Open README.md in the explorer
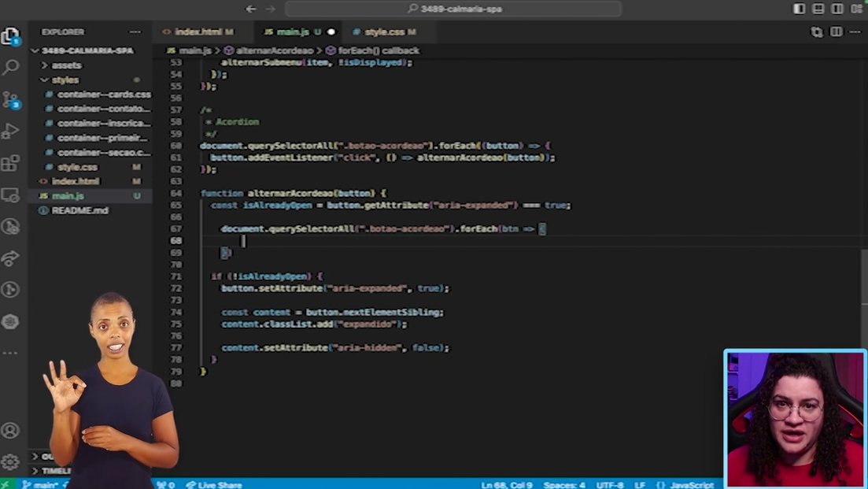 click(79, 210)
